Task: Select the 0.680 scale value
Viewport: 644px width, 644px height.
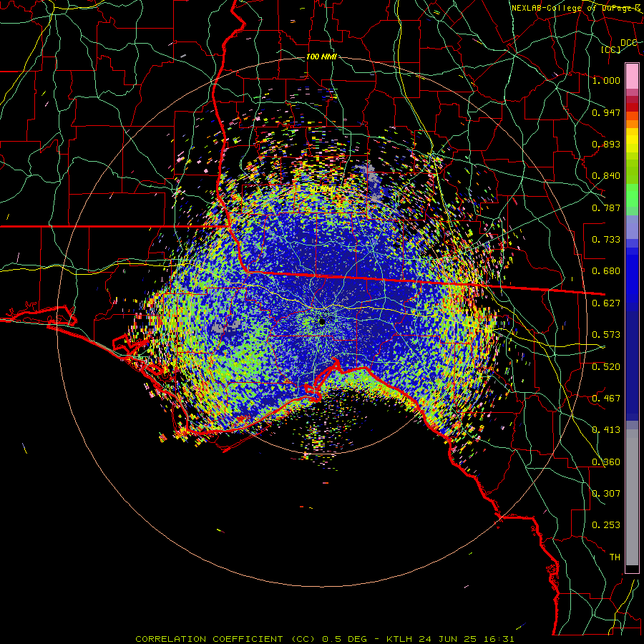Action: [x=606, y=271]
